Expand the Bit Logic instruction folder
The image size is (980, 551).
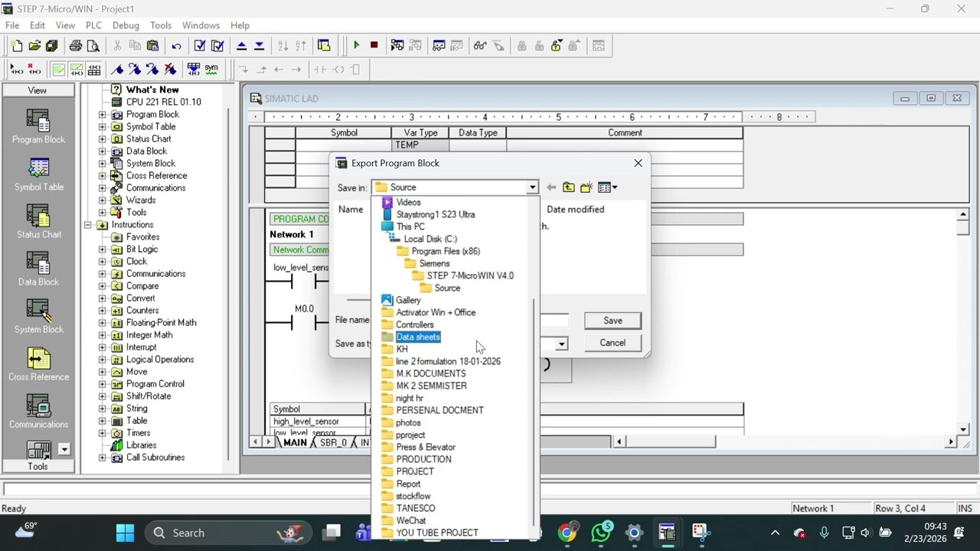coord(103,249)
